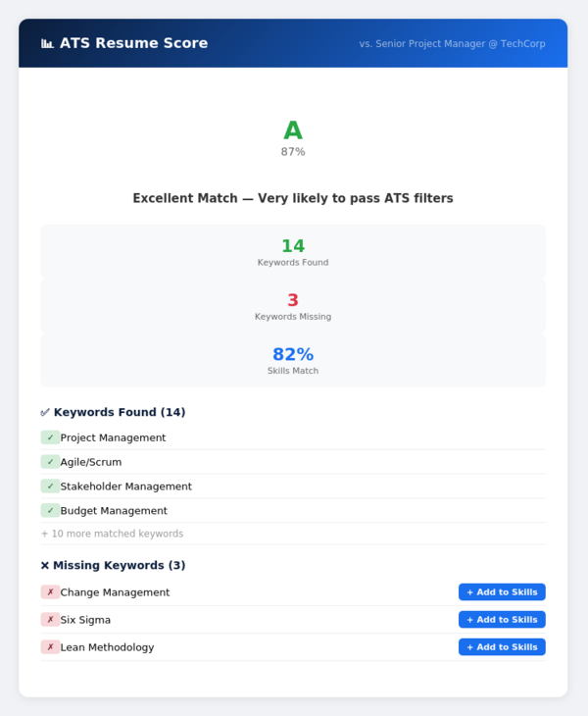The image size is (588, 716).
Task: Click red X badge for Lean Methodology
Action: pyautogui.click(x=50, y=647)
